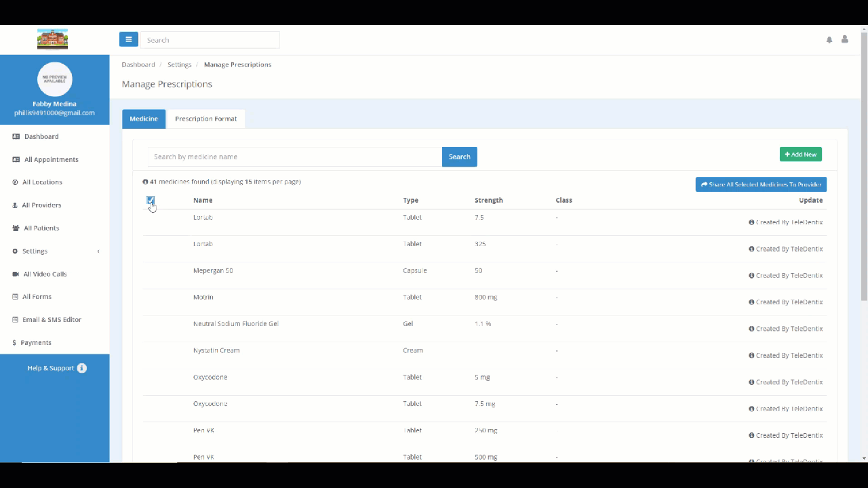Screen dimensions: 868x488
Task: Open the hamburger menu icon
Action: click(x=128, y=39)
